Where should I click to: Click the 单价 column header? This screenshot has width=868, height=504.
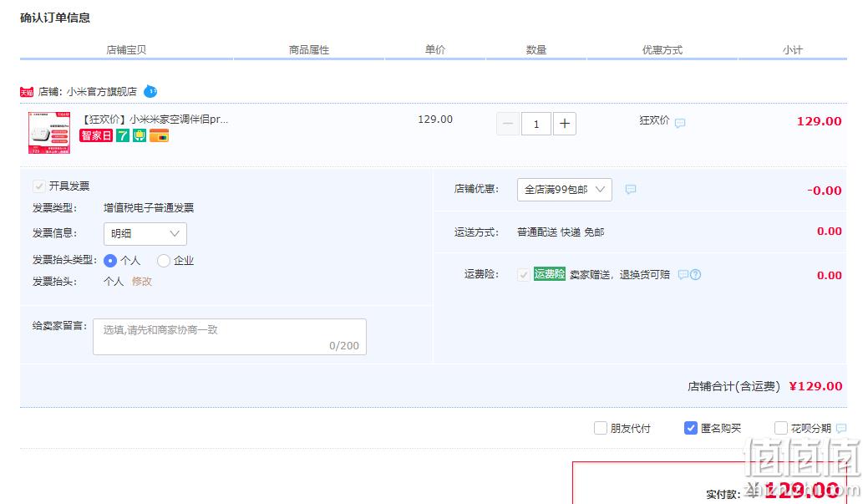point(435,50)
